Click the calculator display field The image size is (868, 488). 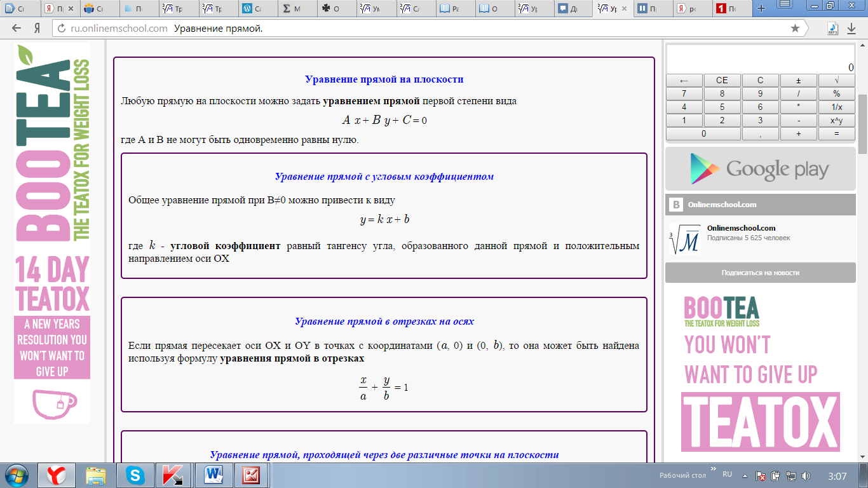click(761, 59)
